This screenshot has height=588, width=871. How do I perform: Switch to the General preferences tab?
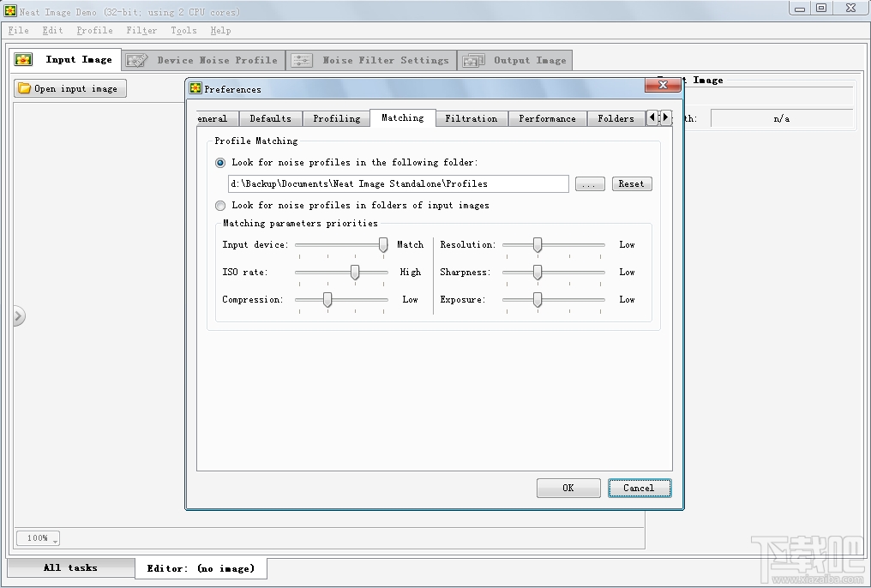click(217, 118)
